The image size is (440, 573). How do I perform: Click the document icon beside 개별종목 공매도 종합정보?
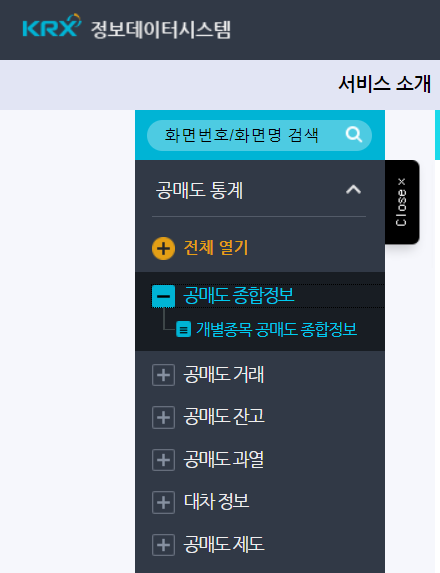coord(183,329)
